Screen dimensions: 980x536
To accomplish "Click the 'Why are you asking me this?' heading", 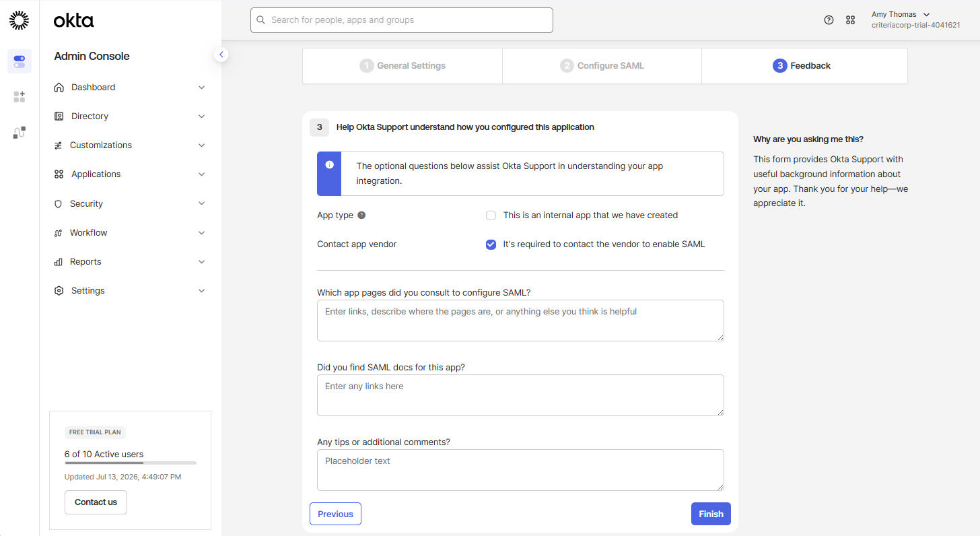I will click(x=808, y=139).
